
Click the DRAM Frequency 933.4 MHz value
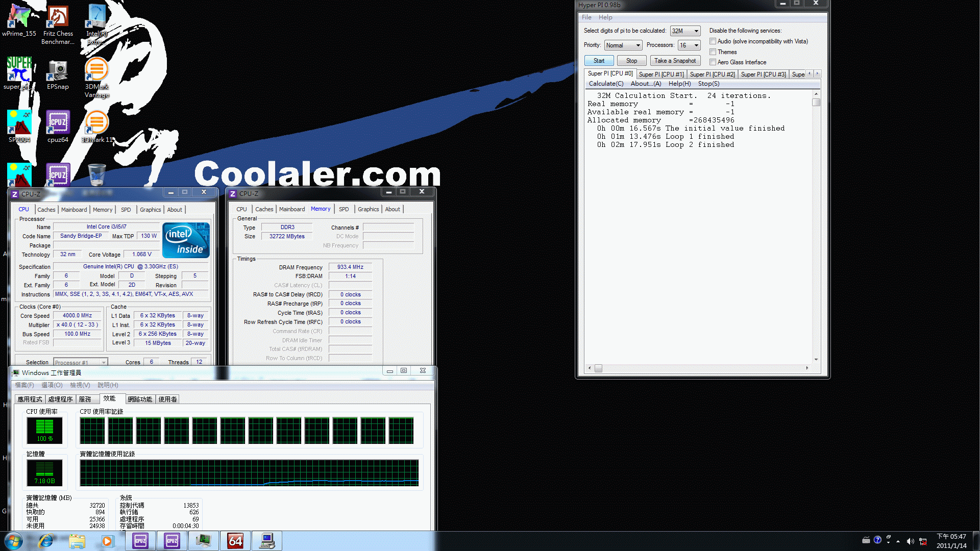(x=350, y=267)
